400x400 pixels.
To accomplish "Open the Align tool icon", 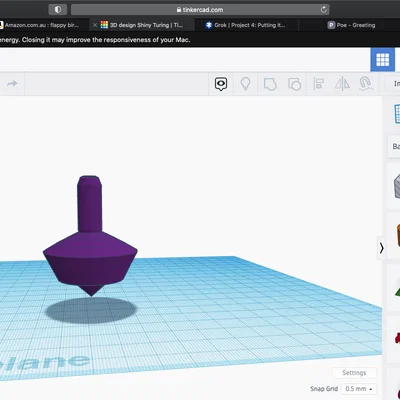I will click(x=319, y=84).
